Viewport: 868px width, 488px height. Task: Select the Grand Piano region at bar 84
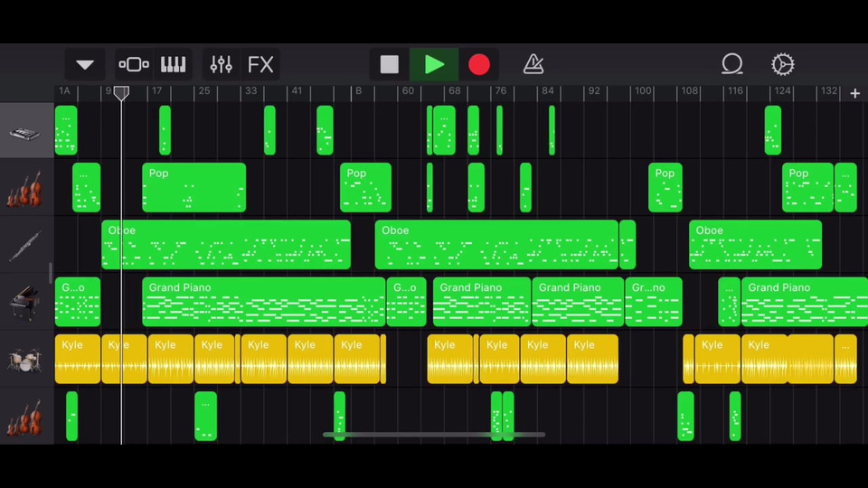[578, 302]
